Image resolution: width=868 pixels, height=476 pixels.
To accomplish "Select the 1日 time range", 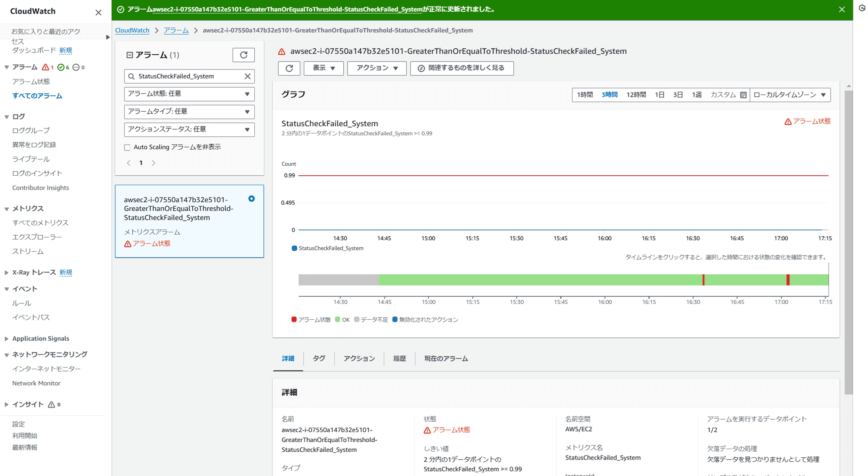I will pyautogui.click(x=660, y=95).
